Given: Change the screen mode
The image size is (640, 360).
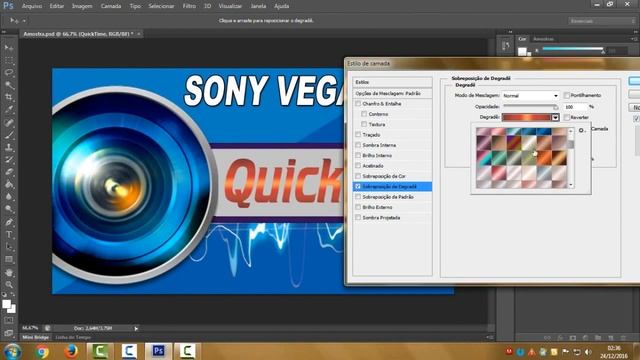Looking at the screenshot, I should (x=9, y=333).
